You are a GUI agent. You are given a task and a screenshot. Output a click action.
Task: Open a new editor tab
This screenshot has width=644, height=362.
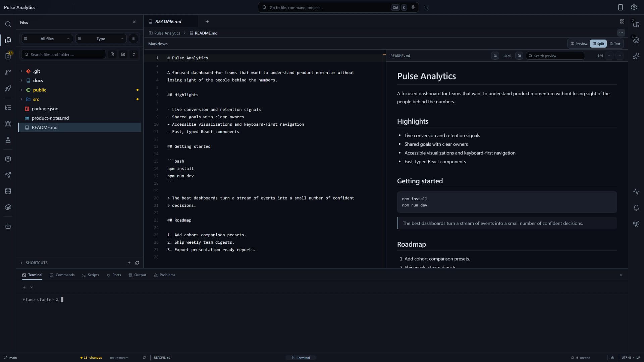207,21
